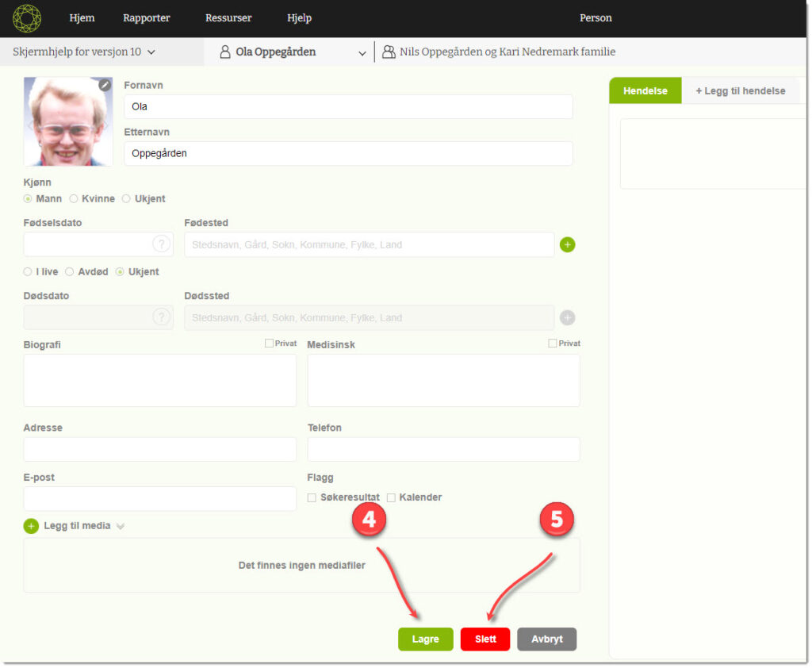The height and width of the screenshot is (668, 812).
Task: Select the Avdød status radio button
Action: pos(70,272)
